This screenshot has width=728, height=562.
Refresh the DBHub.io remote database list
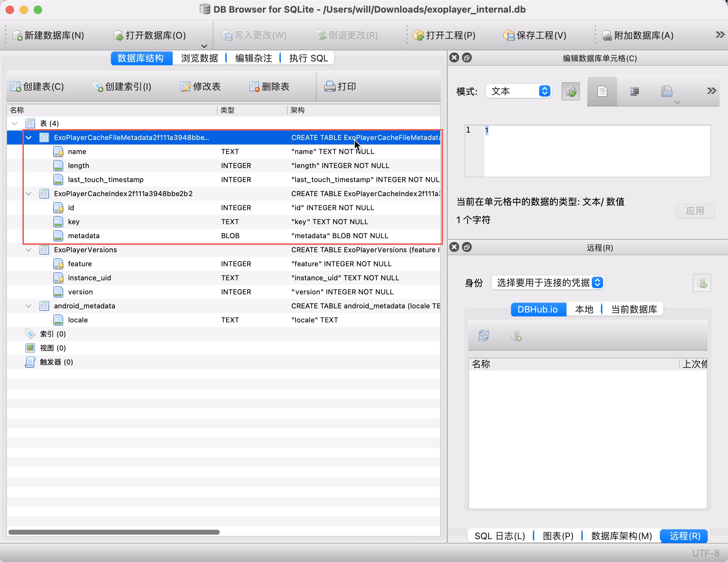click(x=483, y=335)
